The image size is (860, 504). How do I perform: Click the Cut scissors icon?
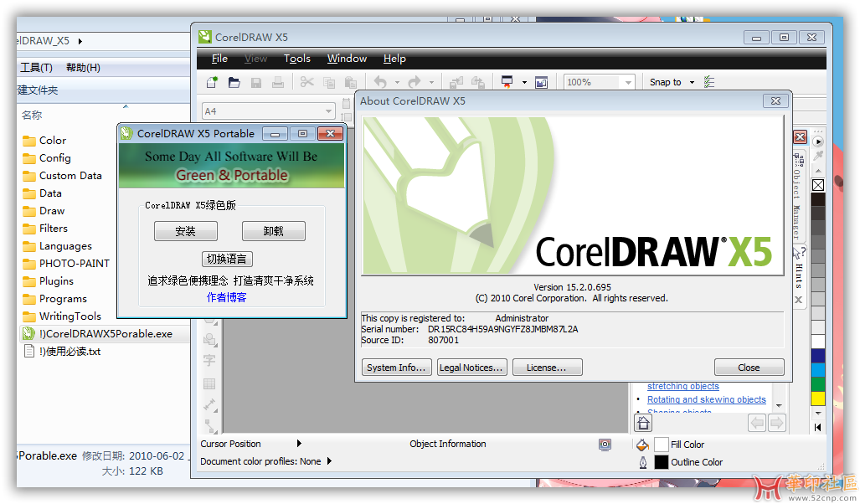coord(307,82)
